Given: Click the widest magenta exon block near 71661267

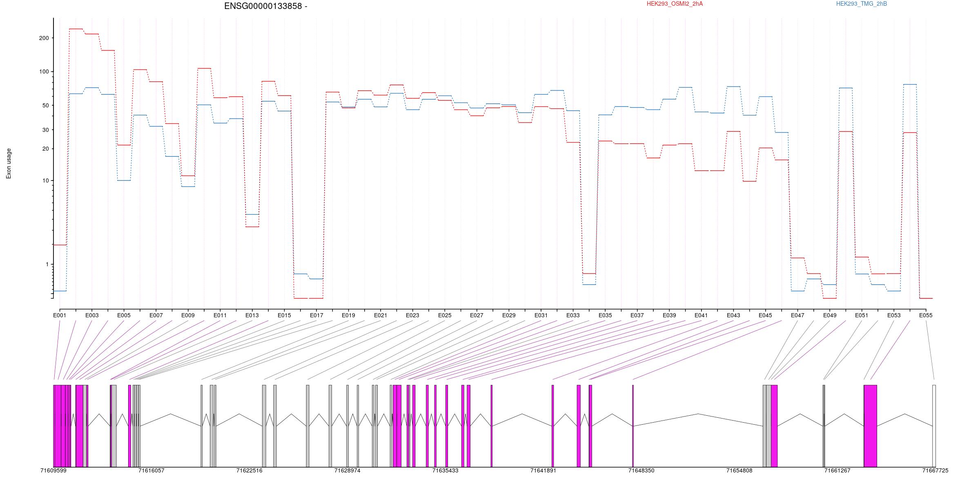Looking at the screenshot, I should point(871,426).
